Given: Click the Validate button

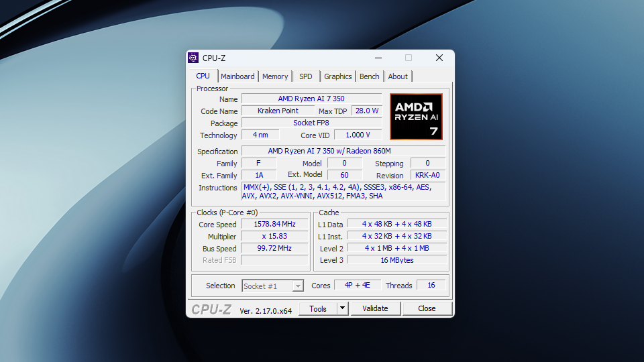Looking at the screenshot, I should pos(375,308).
